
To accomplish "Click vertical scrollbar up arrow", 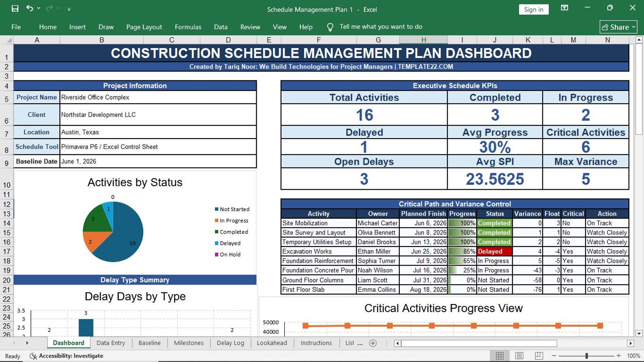I will point(639,40).
